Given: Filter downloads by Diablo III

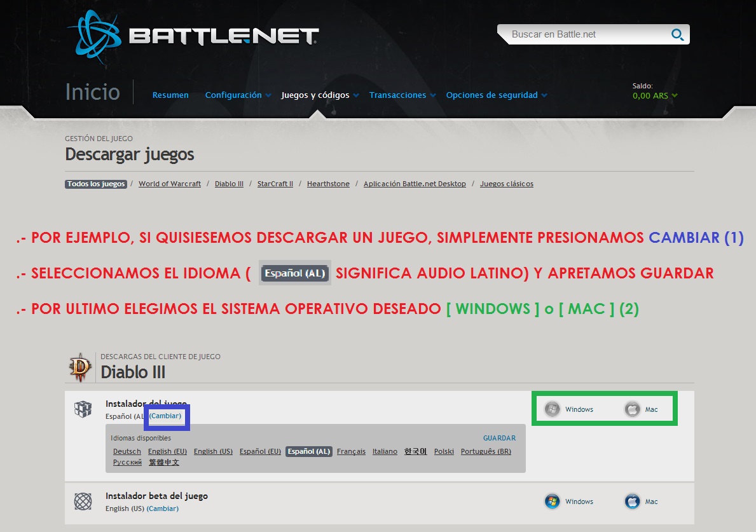Looking at the screenshot, I should coord(229,184).
